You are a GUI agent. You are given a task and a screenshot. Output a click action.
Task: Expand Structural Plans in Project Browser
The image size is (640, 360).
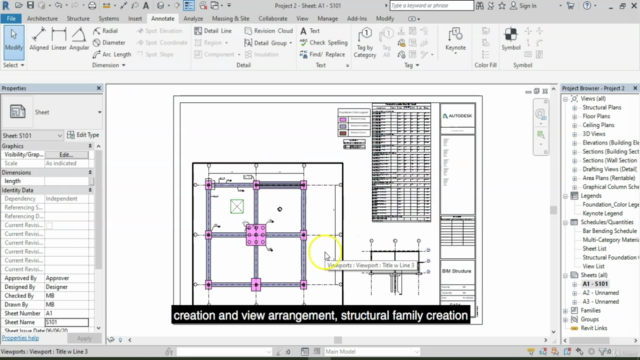[x=574, y=108]
